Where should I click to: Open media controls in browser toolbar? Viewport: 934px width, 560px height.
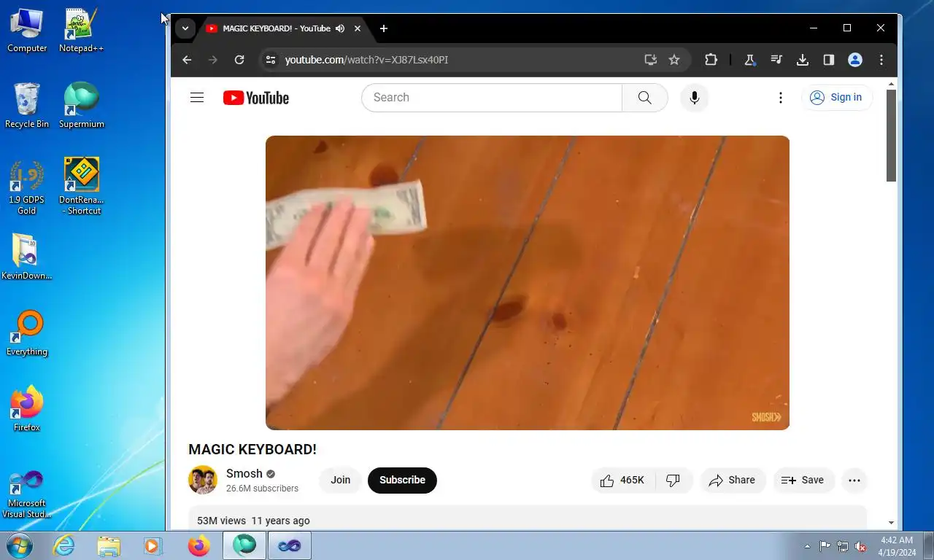(x=776, y=60)
